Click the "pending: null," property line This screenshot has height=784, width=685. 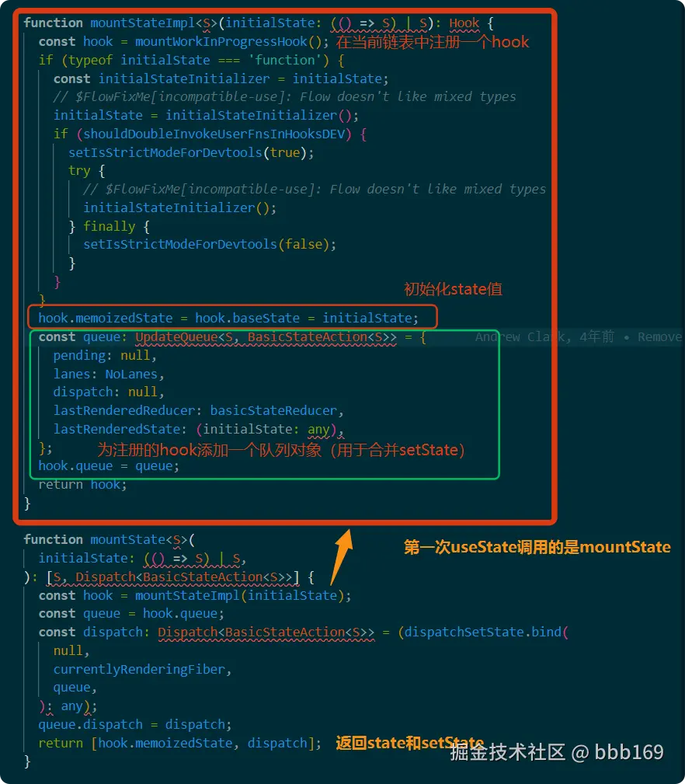point(105,356)
